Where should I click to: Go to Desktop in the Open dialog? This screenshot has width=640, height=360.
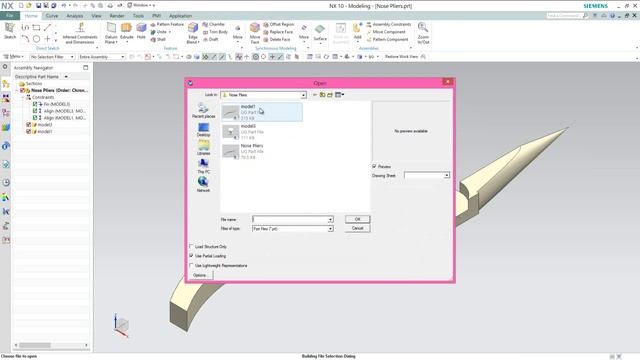(x=203, y=130)
